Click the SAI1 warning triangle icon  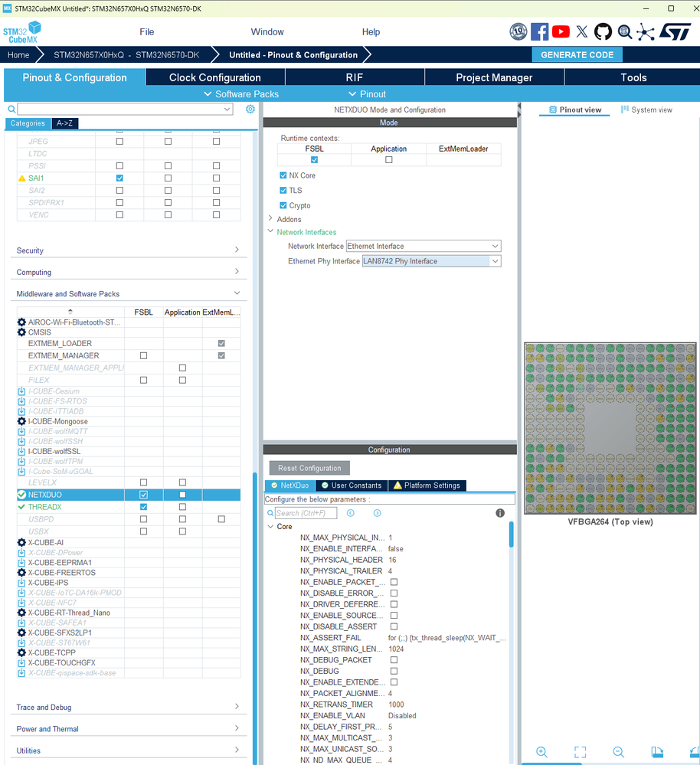coord(21,178)
